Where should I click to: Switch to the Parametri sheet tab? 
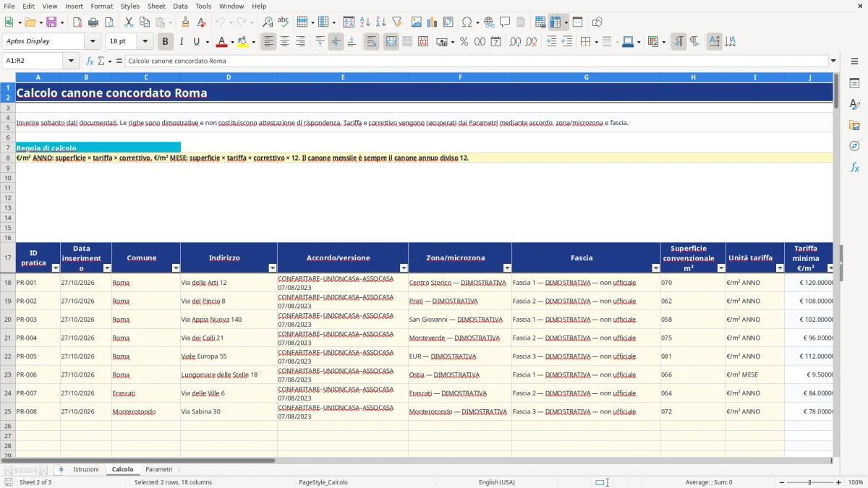(159, 469)
